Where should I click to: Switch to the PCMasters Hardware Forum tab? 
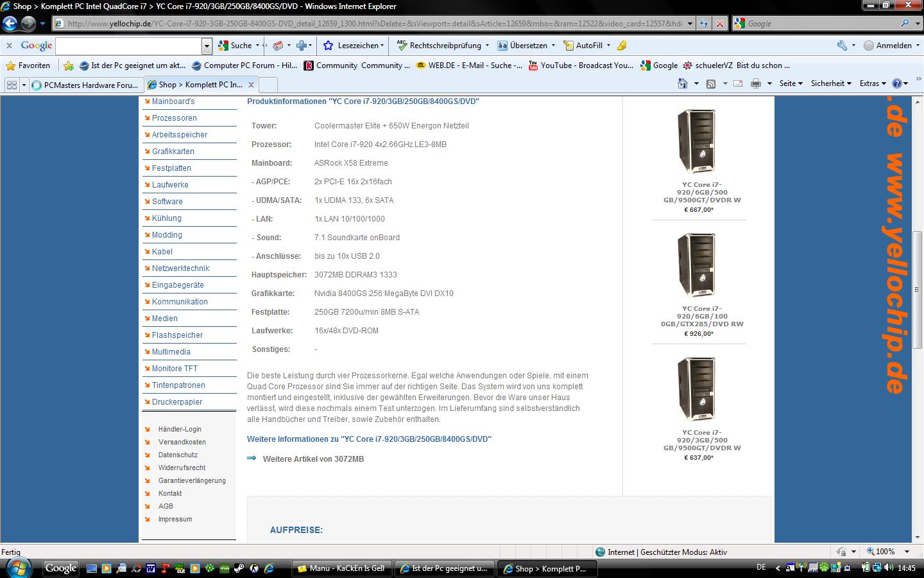86,85
